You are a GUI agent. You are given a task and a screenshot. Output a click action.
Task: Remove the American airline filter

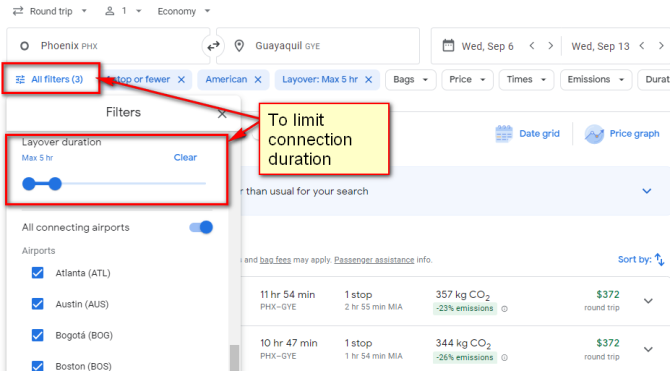click(258, 80)
